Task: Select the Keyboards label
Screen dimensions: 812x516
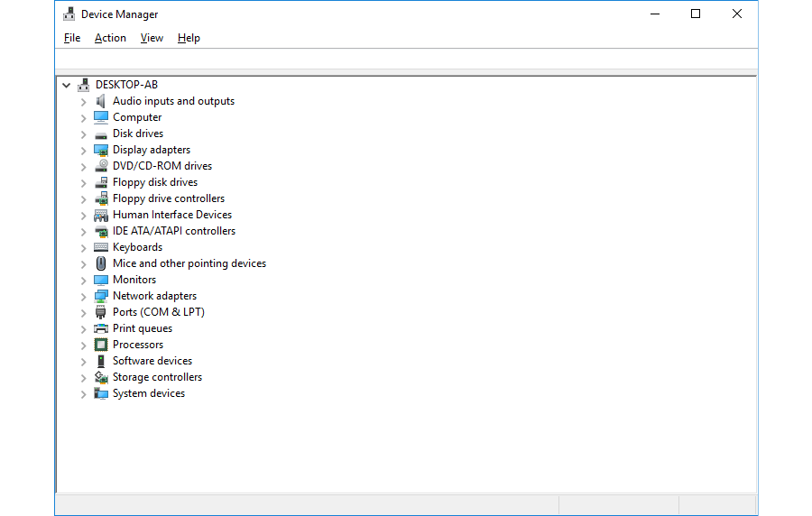Action: pyautogui.click(x=137, y=247)
